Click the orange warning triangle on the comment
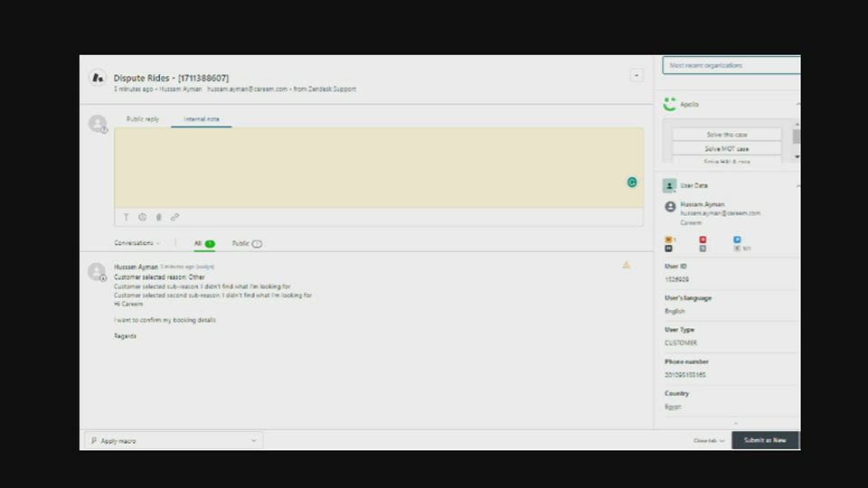The image size is (868, 488). coord(626,265)
